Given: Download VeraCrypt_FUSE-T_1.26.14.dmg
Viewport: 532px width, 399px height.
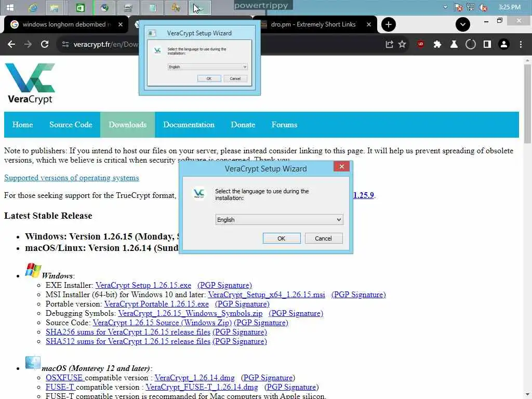Looking at the screenshot, I should click(x=202, y=387).
